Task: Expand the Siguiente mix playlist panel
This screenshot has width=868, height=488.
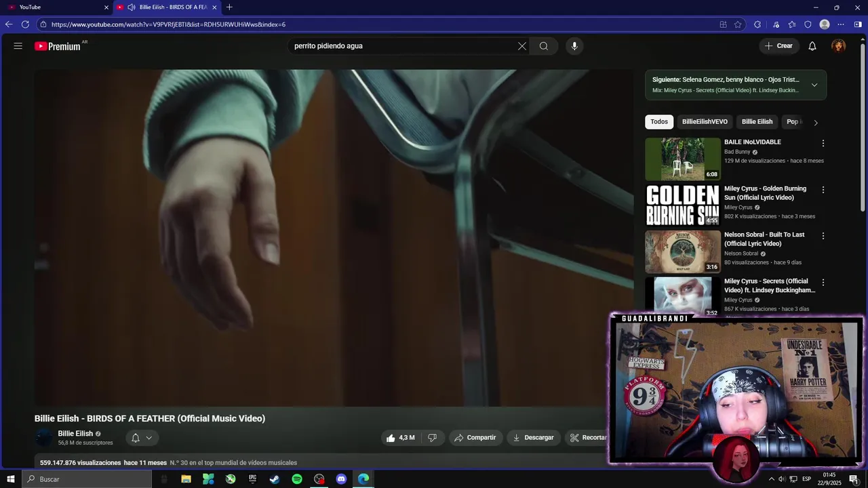Action: pyautogui.click(x=814, y=85)
